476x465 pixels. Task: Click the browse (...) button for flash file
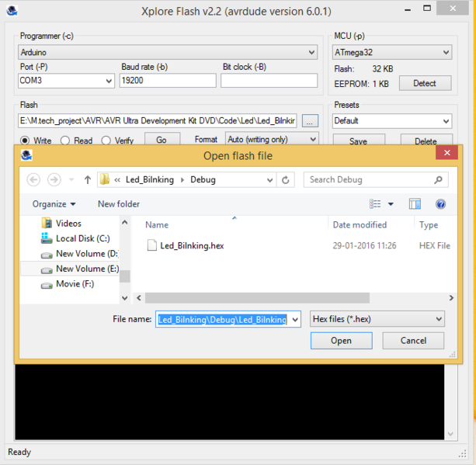pos(310,121)
